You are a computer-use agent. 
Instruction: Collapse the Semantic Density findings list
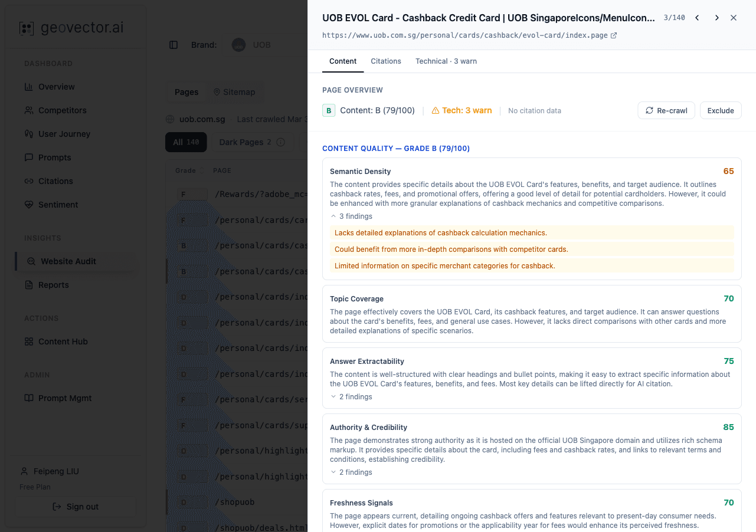tap(351, 216)
